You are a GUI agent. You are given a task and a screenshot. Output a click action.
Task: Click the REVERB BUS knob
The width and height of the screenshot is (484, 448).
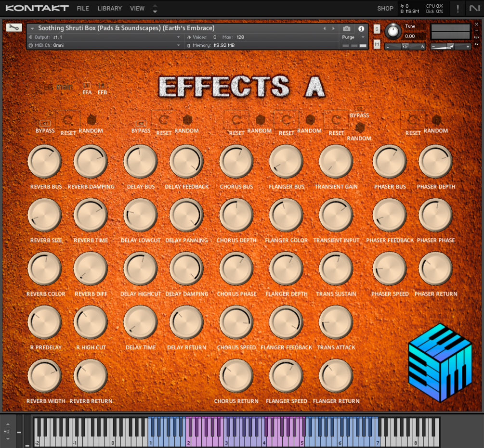pos(45,162)
